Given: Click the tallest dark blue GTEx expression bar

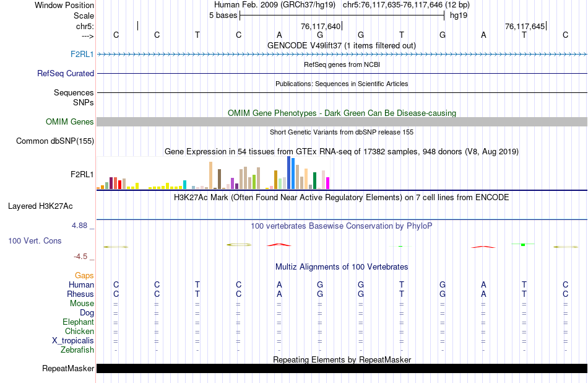Looking at the screenshot, I should [x=289, y=173].
